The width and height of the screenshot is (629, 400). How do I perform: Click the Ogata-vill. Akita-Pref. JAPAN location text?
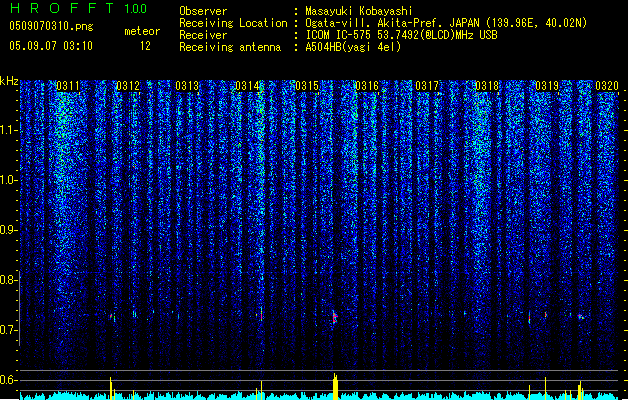[446, 23]
